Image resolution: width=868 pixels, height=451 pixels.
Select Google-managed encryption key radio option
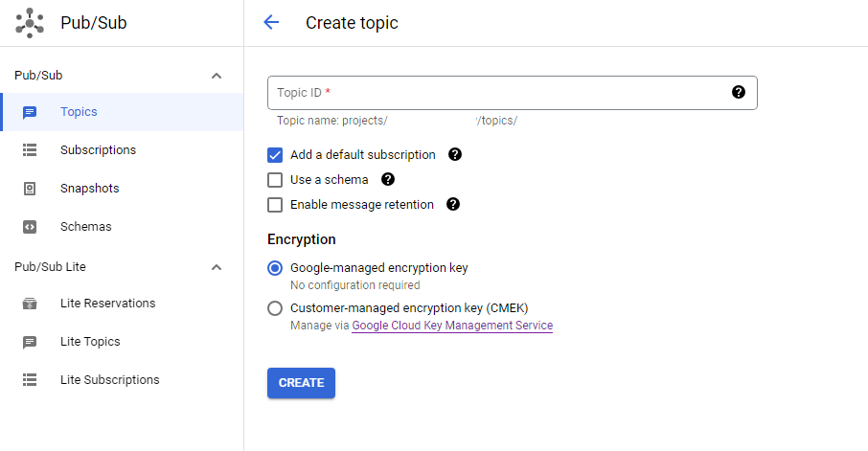[275, 268]
